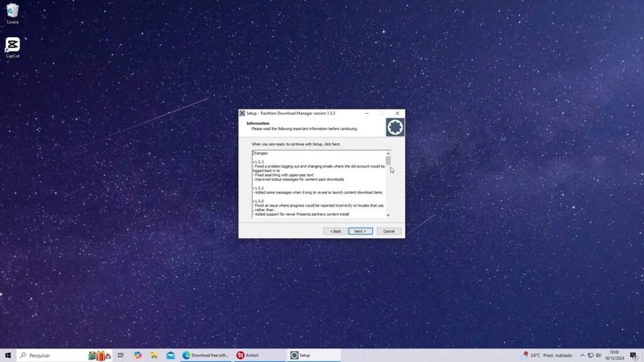Launch Copilot from the taskbar
The height and width of the screenshot is (362, 644).
click(138, 356)
